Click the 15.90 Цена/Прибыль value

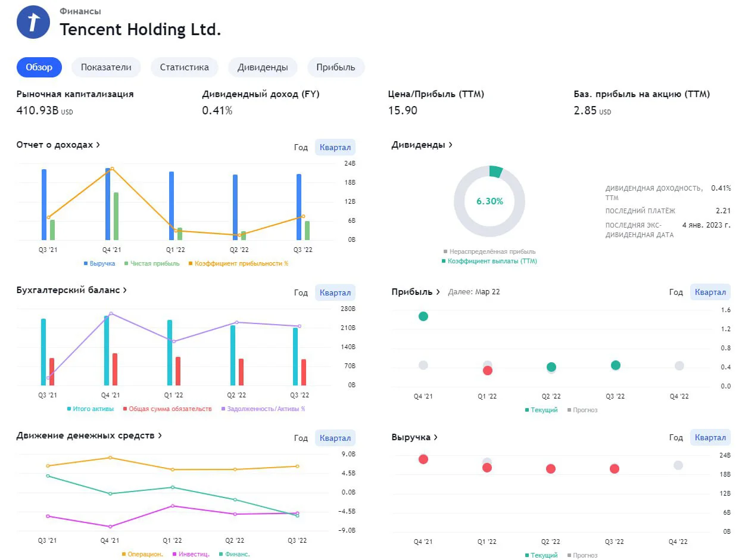click(x=401, y=110)
